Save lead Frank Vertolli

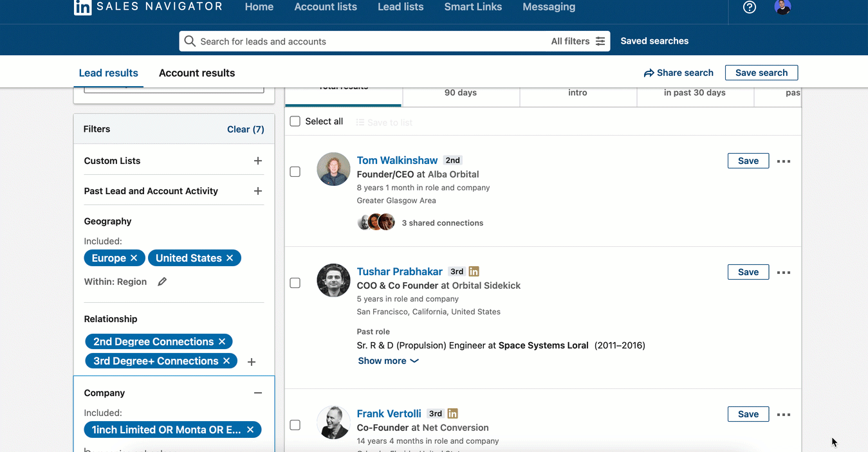[x=748, y=414]
